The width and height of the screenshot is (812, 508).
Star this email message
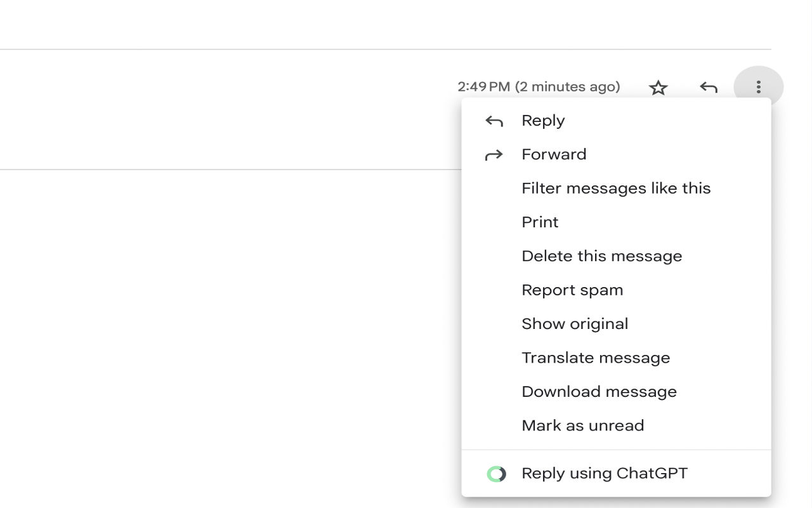click(x=658, y=87)
